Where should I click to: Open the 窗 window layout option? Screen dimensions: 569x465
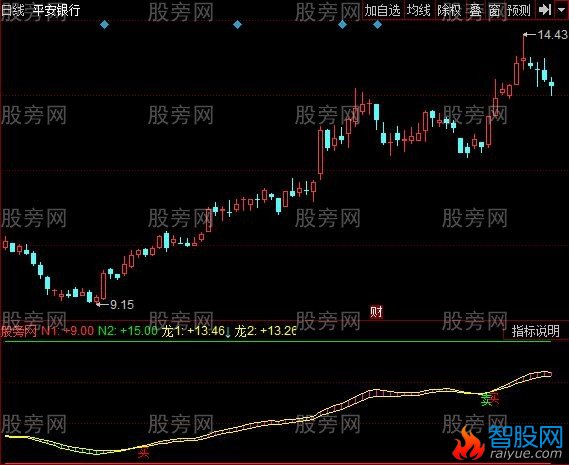click(494, 10)
